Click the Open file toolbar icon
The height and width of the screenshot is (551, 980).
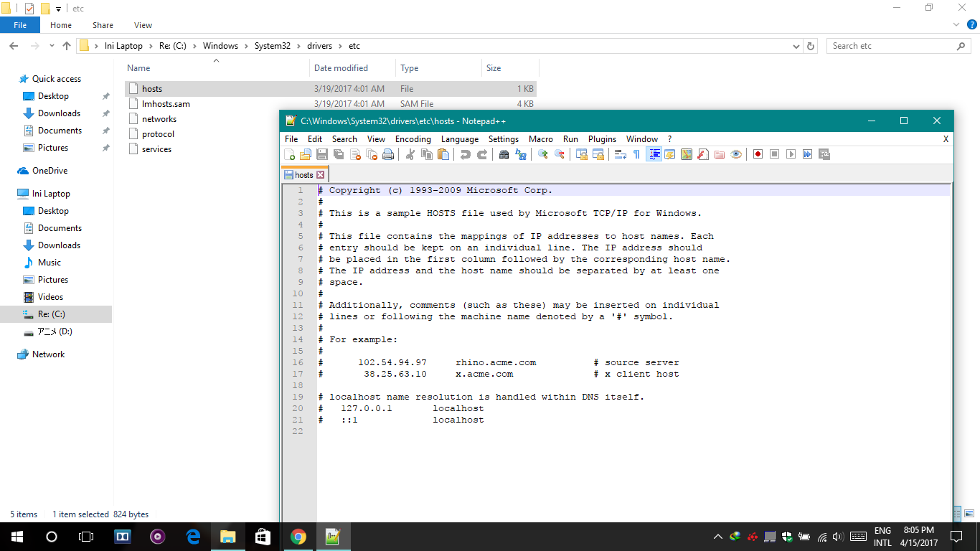pos(306,154)
